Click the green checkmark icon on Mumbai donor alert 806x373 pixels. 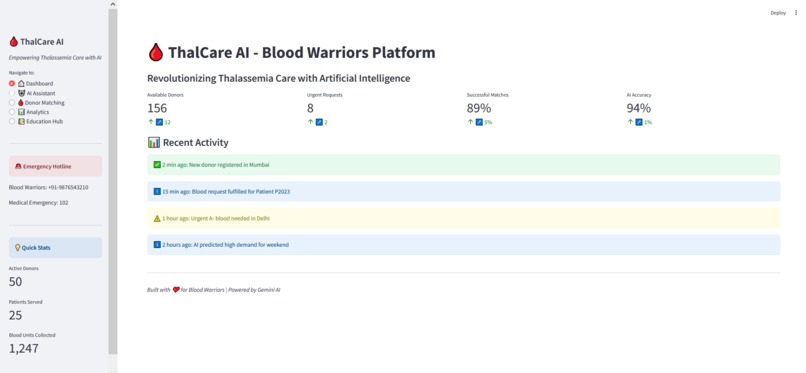pyautogui.click(x=157, y=165)
